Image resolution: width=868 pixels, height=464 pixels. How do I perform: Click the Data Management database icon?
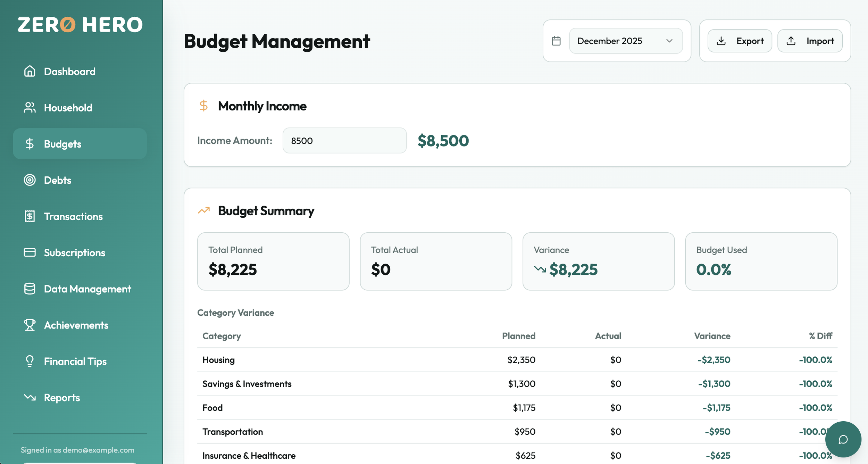[30, 289]
